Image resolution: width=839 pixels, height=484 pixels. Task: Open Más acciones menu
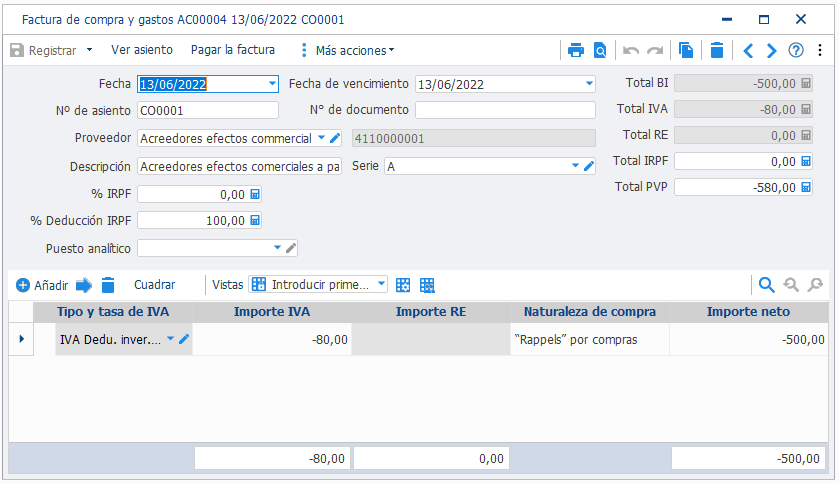click(348, 50)
